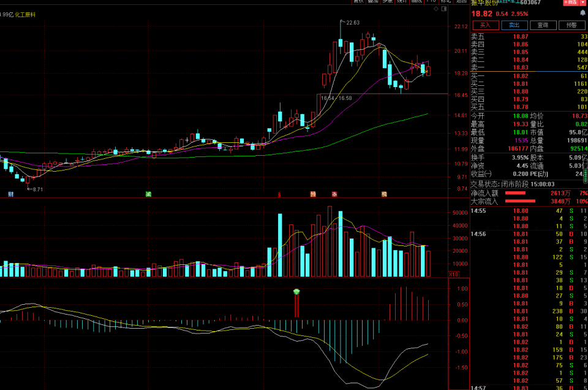Click the 内盘 value 92514

pyautogui.click(x=579, y=148)
